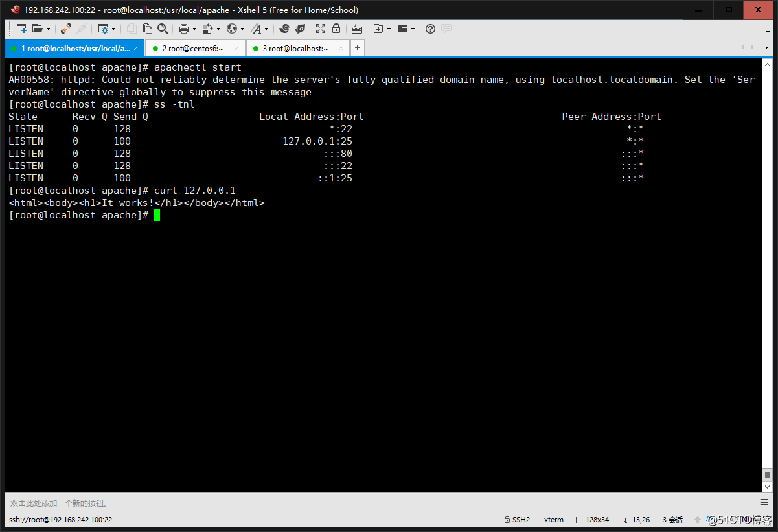Click the virtual keyboard icon

pos(357,29)
